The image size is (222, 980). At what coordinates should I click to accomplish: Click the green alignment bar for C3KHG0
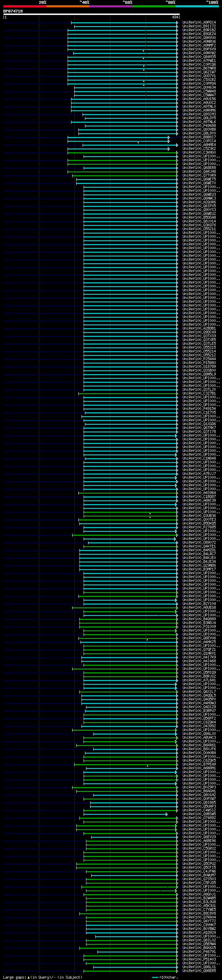point(123,153)
